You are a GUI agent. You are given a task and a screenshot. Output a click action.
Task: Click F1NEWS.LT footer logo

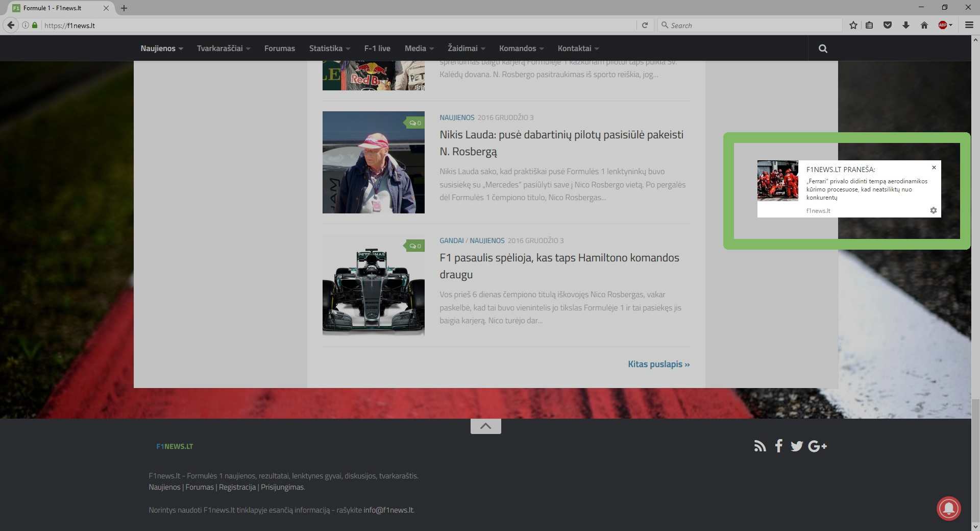click(x=175, y=446)
